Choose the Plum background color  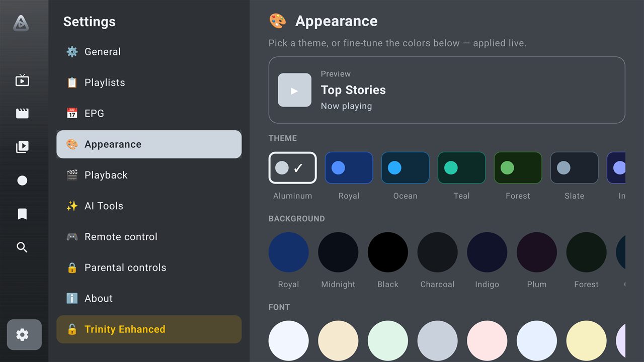(x=537, y=252)
